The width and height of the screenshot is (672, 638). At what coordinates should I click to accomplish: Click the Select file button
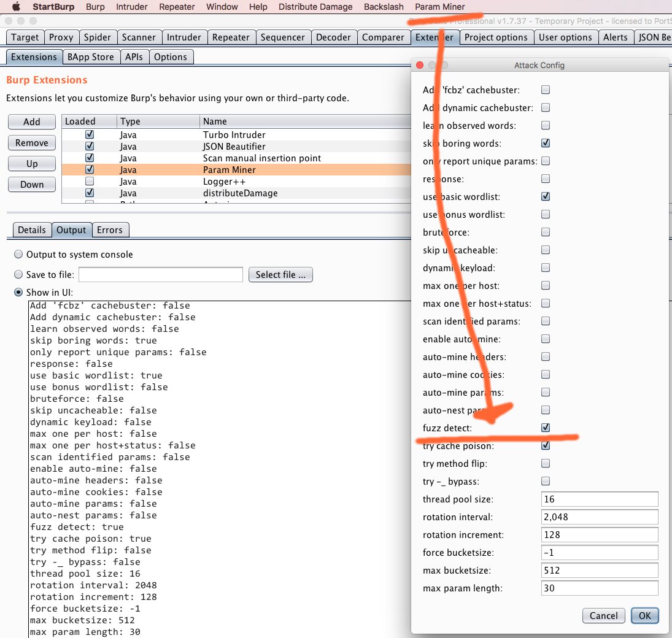coord(280,275)
